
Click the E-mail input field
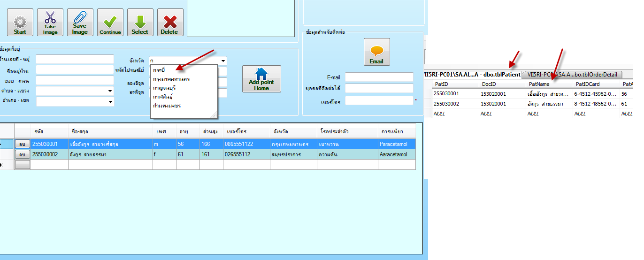tap(379, 77)
